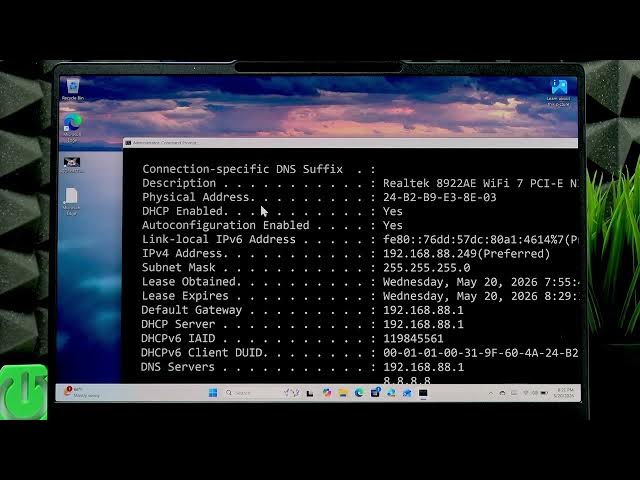Screen dimensions: 640x480
Task: Open the Windows Start menu
Action: tap(213, 393)
